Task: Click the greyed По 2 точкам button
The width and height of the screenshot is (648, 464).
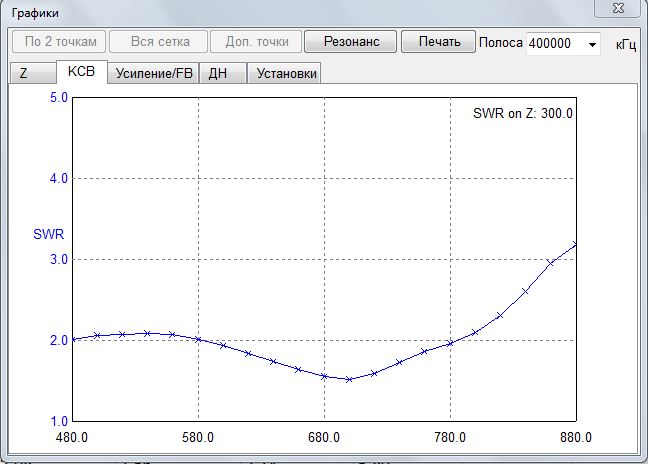Action: point(59,42)
